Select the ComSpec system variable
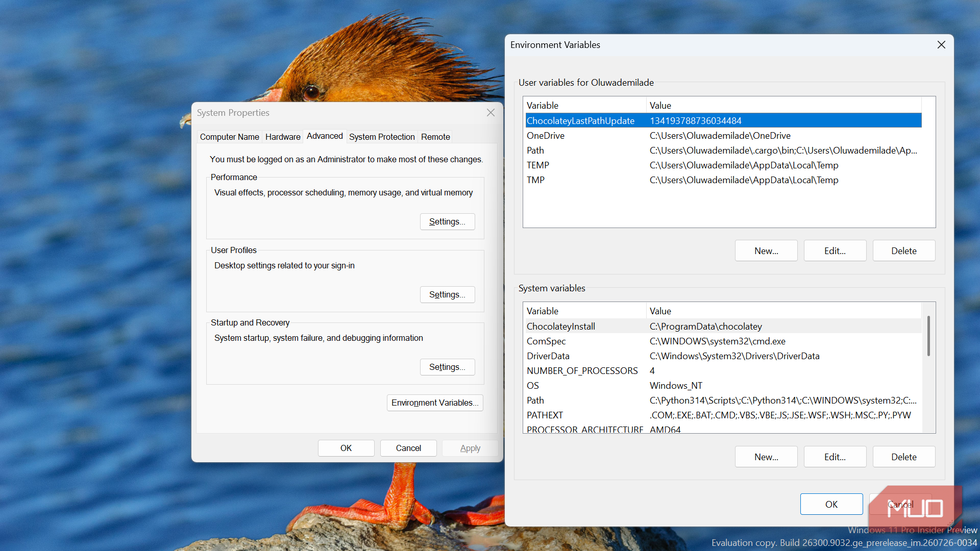Image resolution: width=980 pixels, height=551 pixels. click(723, 341)
